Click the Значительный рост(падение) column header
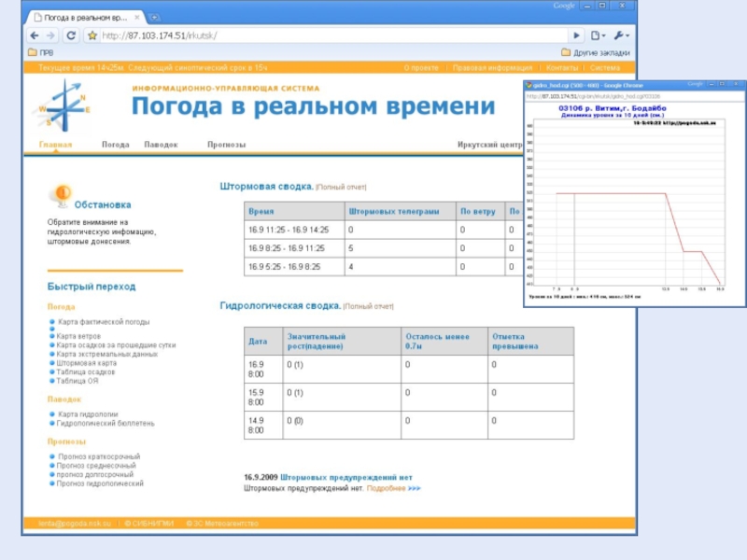 click(x=342, y=341)
